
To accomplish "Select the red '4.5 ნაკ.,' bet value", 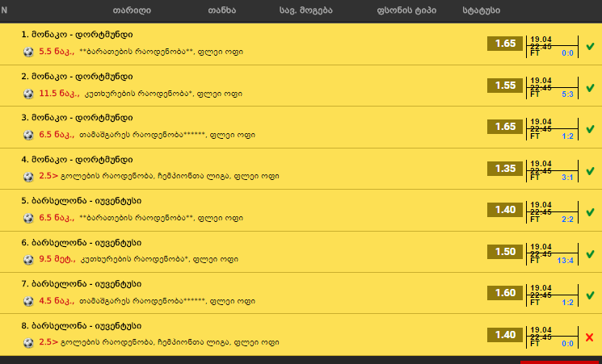I will pos(57,301).
